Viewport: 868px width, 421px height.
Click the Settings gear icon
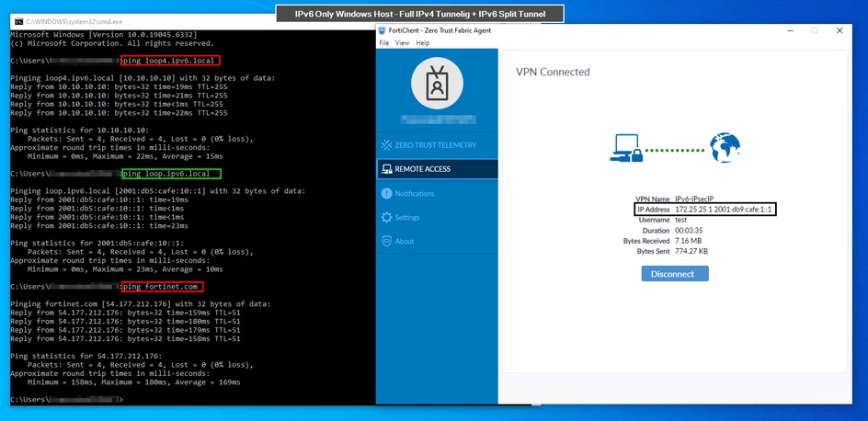point(386,218)
